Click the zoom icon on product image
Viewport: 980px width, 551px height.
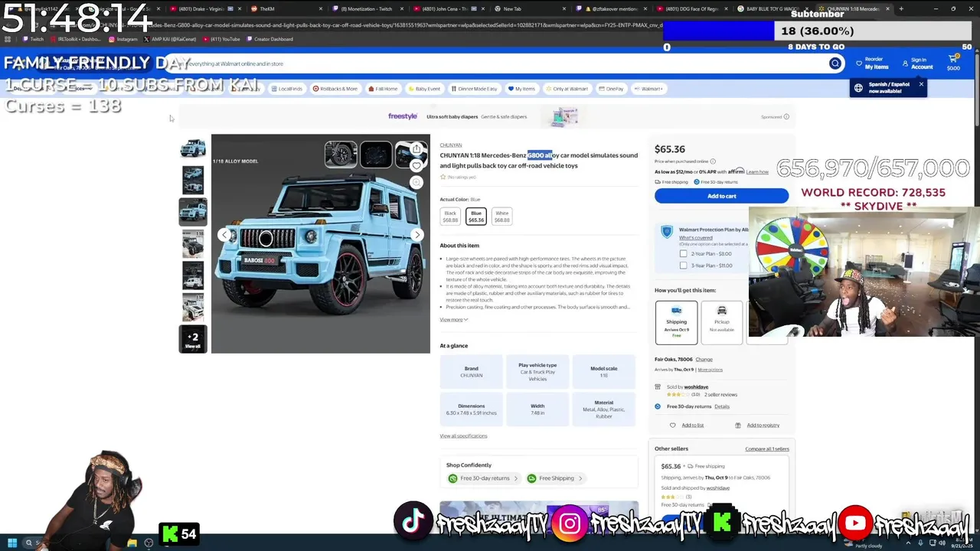(x=416, y=182)
